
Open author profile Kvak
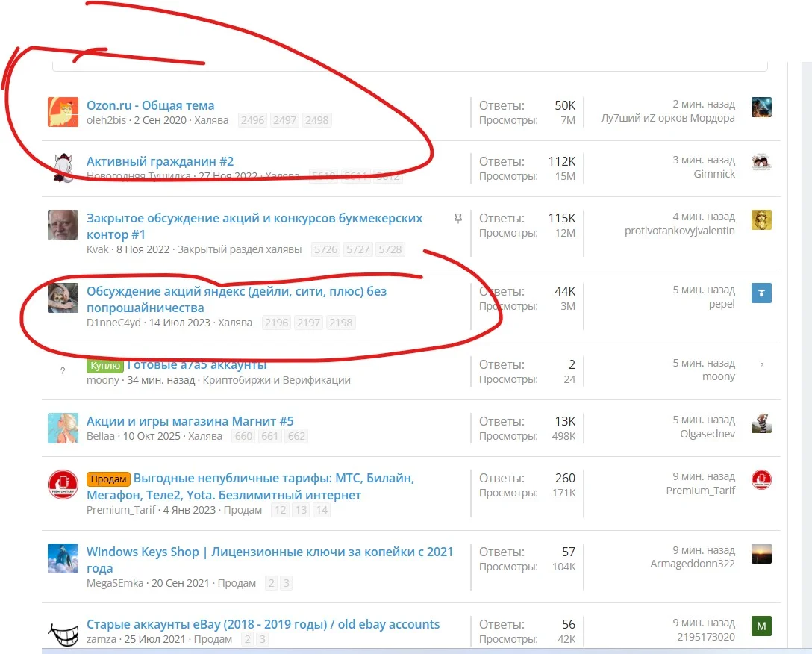point(97,249)
